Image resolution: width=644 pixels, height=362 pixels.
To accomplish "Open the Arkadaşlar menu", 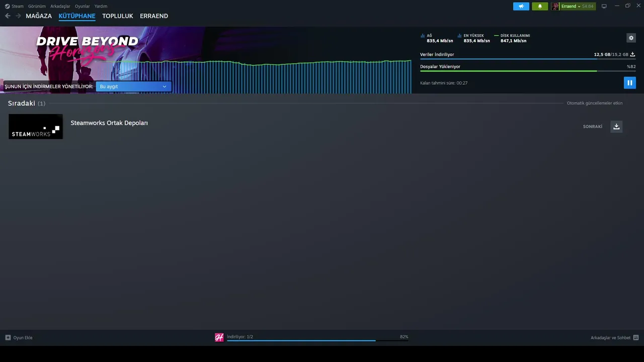I will click(x=60, y=7).
